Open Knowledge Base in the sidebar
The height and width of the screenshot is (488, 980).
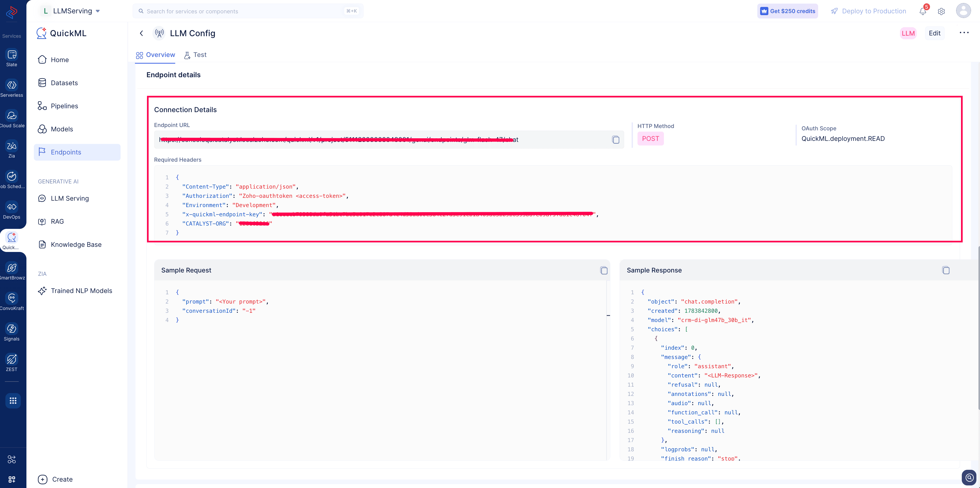[x=77, y=245]
